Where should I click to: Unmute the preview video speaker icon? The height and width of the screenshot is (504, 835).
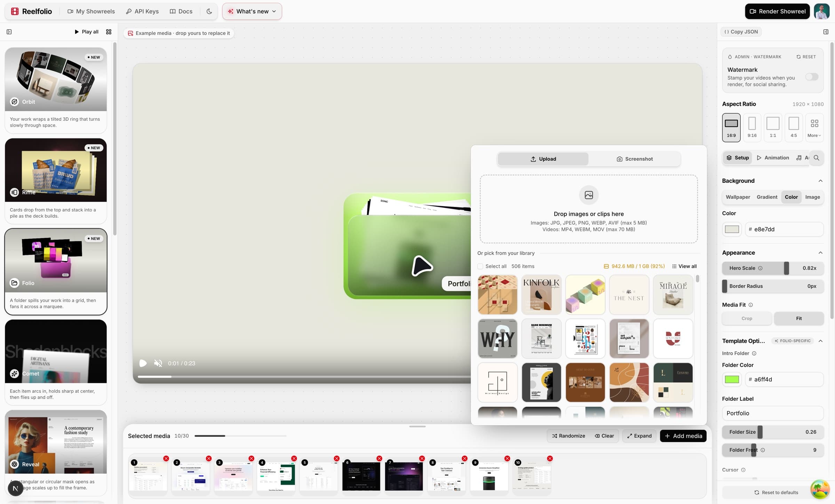click(158, 363)
